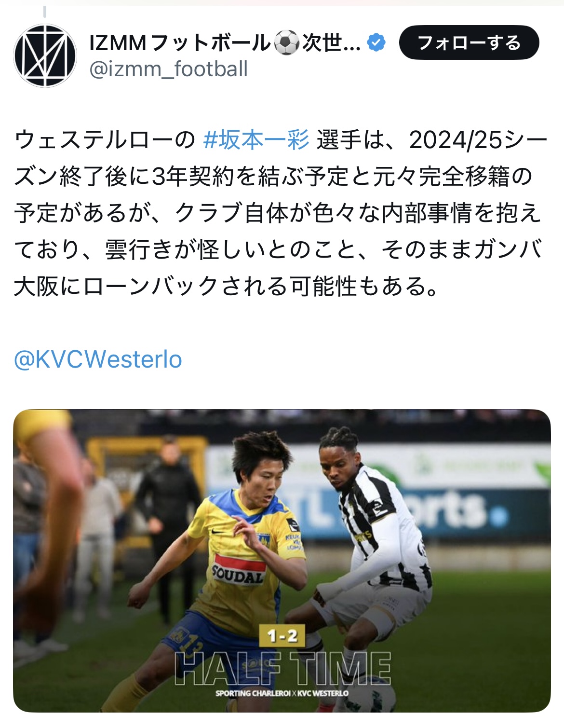Click the soccer ball emoji in the name

coord(286,43)
